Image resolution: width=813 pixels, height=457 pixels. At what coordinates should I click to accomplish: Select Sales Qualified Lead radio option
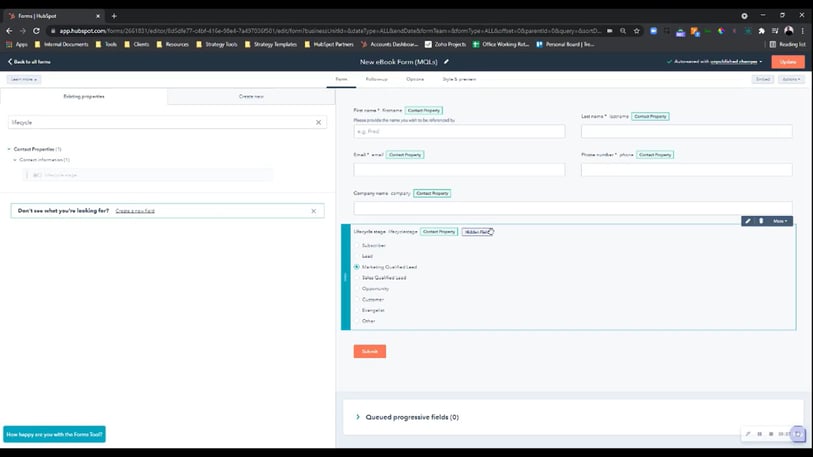point(357,278)
